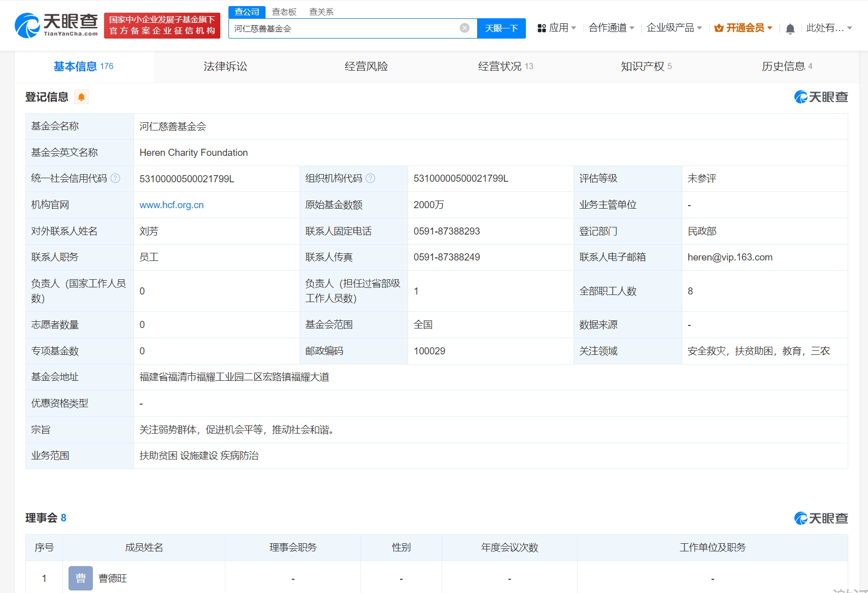Open the user account dropdown 此处有…
Screen dimensions: 868x593
click(828, 28)
